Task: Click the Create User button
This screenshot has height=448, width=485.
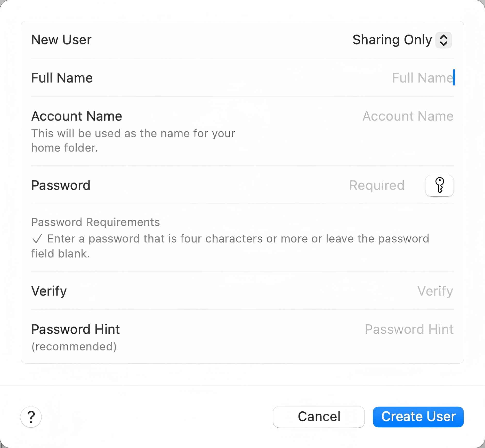Action: (418, 417)
